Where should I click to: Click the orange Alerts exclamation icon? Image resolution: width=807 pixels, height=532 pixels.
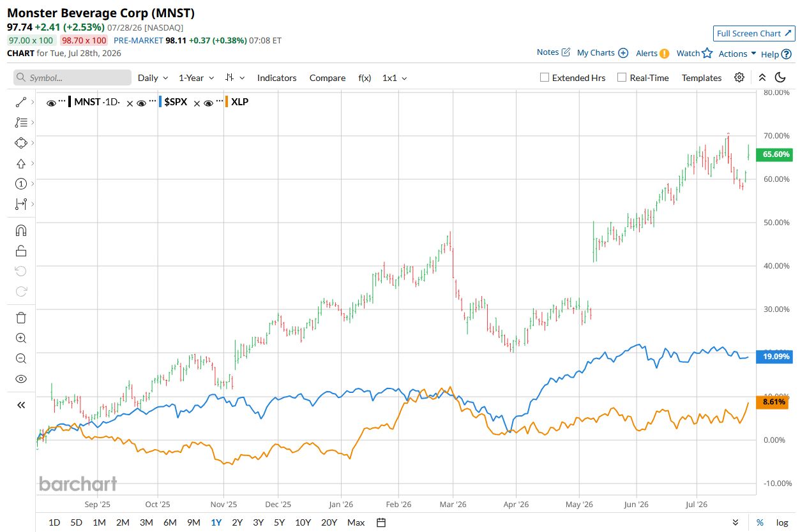[664, 54]
